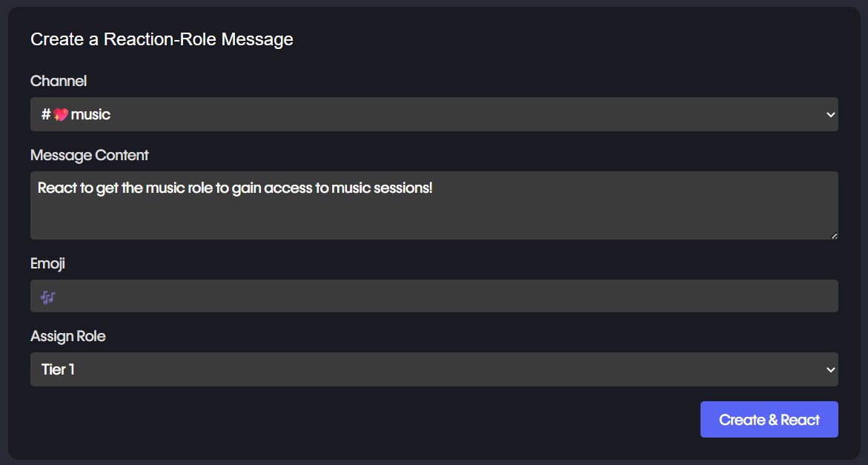The width and height of the screenshot is (868, 465).
Task: Click the hash symbol before music channel
Action: click(x=45, y=115)
